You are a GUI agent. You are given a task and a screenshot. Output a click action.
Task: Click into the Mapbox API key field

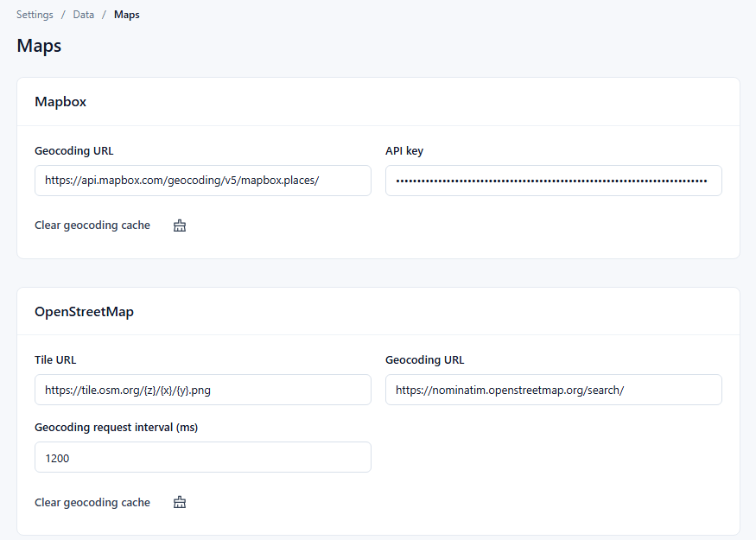pyautogui.click(x=554, y=181)
